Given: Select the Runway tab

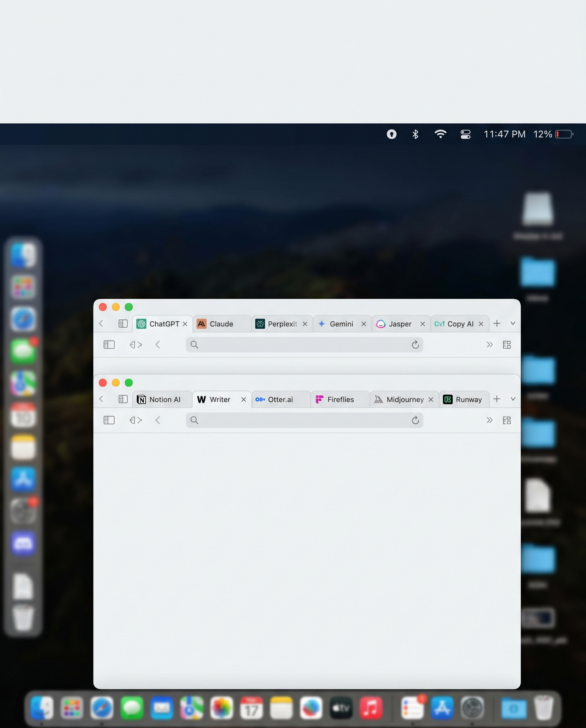Looking at the screenshot, I should [x=464, y=399].
